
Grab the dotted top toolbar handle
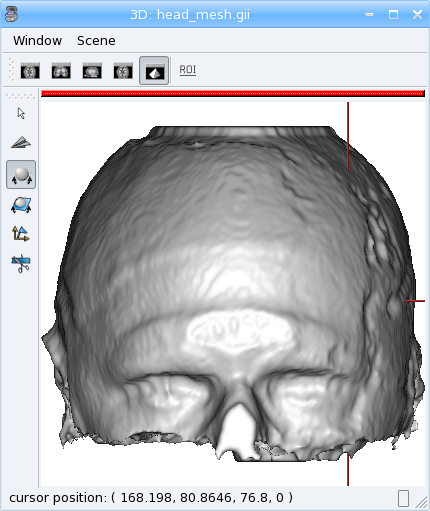pos(12,70)
